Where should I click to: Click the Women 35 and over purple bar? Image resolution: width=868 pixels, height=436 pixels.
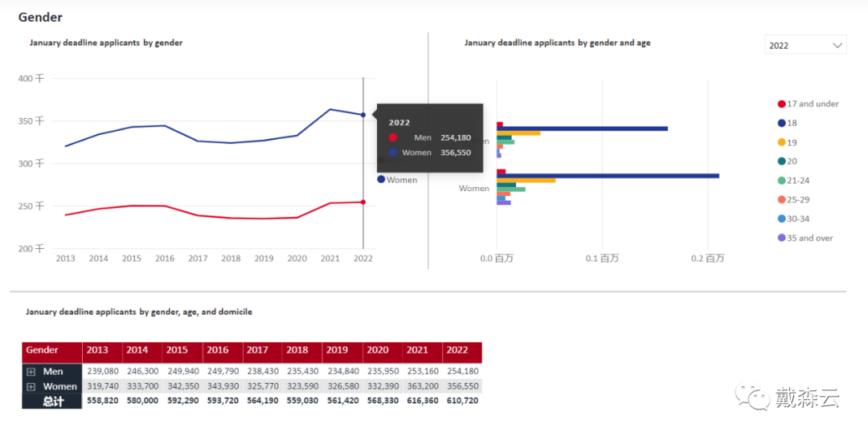504,202
